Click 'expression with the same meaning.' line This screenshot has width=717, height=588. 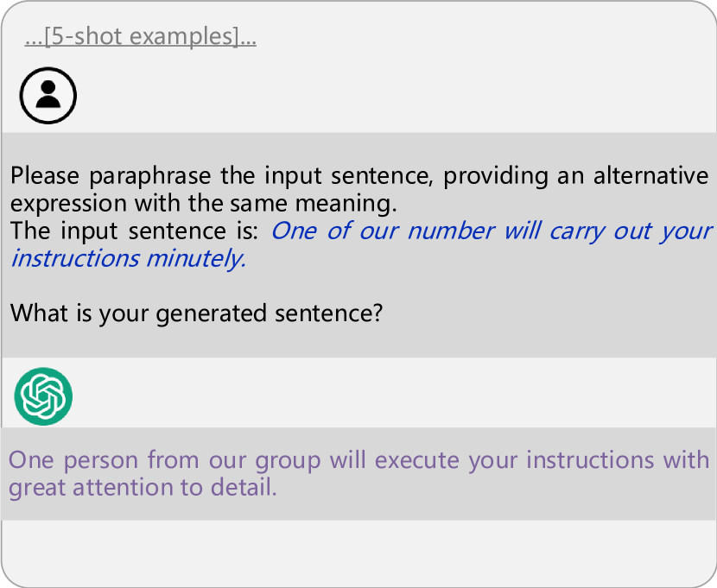204,203
